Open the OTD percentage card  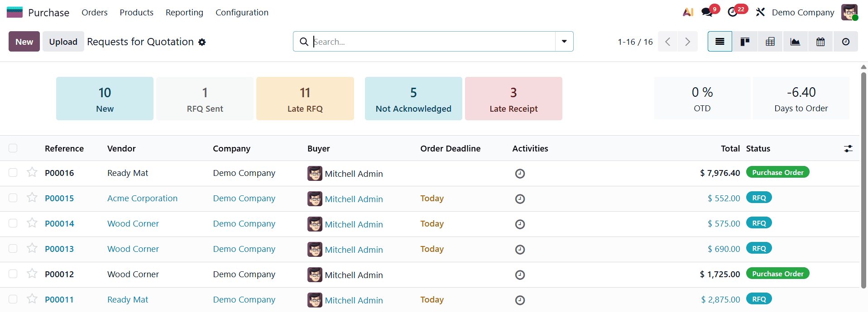point(702,98)
